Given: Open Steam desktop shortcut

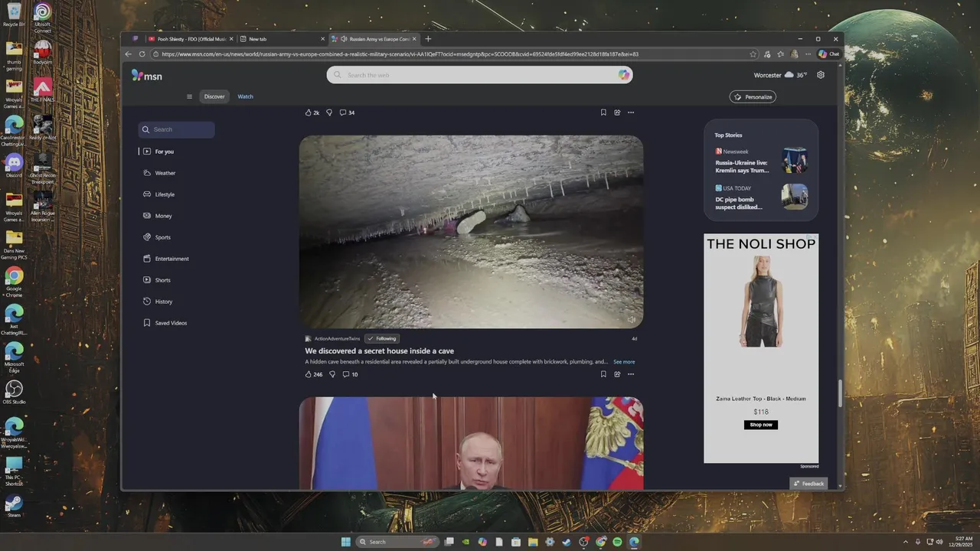Looking at the screenshot, I should click(x=14, y=506).
